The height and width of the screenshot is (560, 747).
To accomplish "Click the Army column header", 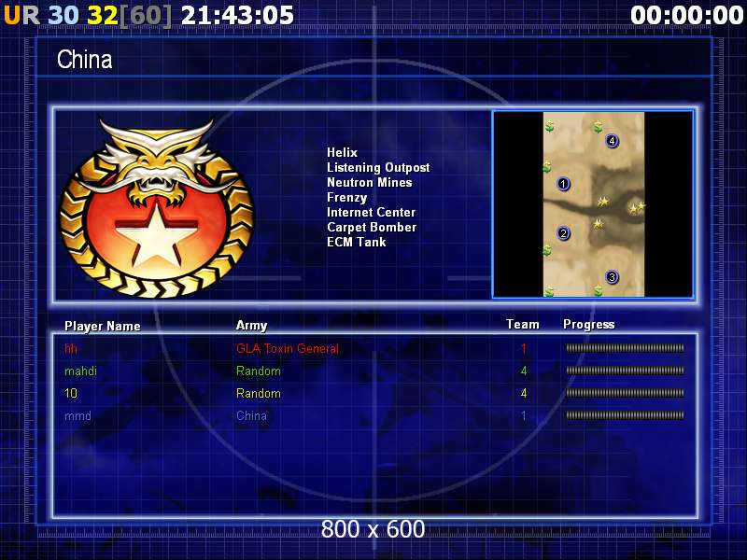I will (251, 325).
